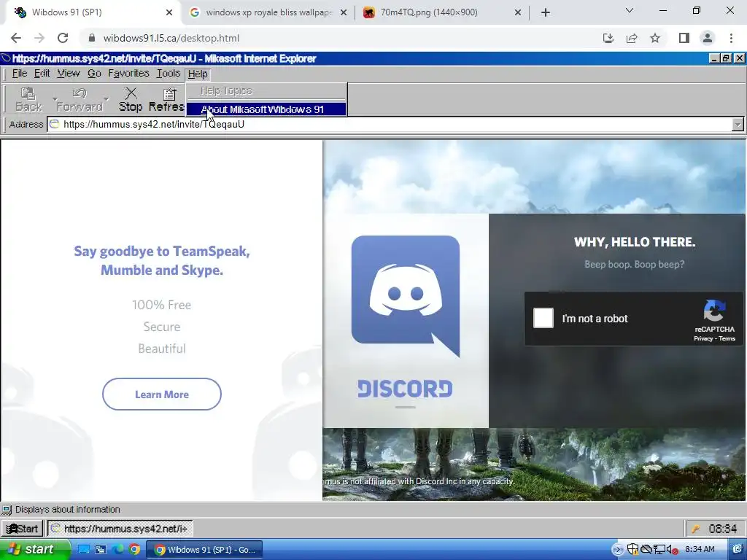747x560 pixels.
Task: Click the Back toolbar button
Action: [x=28, y=99]
